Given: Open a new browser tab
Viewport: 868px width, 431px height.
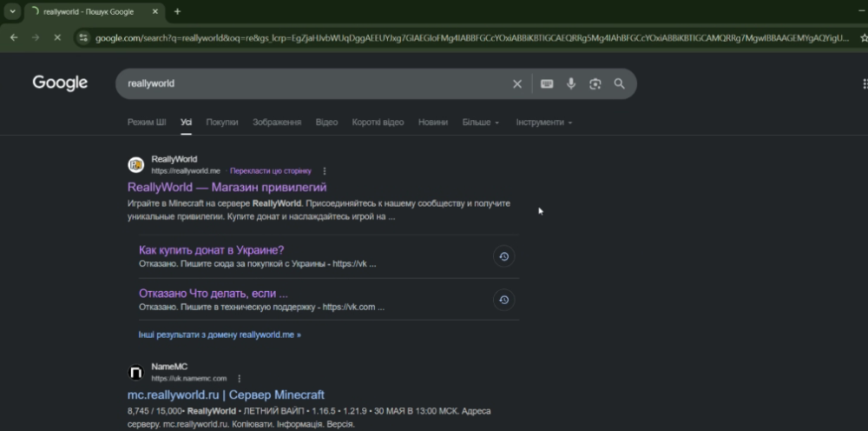Looking at the screenshot, I should 177,11.
